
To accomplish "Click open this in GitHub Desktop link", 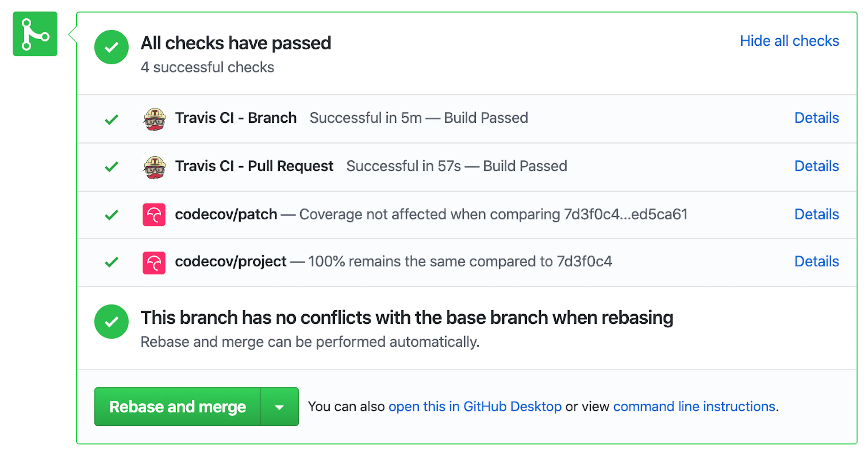I will tap(475, 407).
